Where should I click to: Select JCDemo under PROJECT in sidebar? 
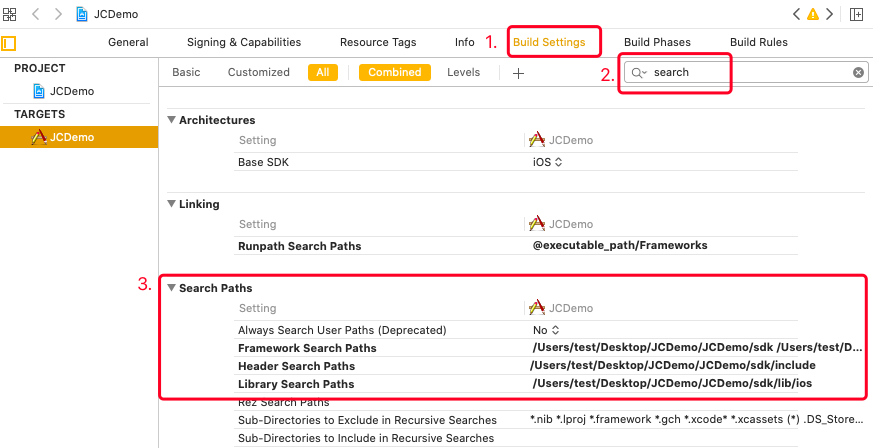pyautogui.click(x=72, y=91)
